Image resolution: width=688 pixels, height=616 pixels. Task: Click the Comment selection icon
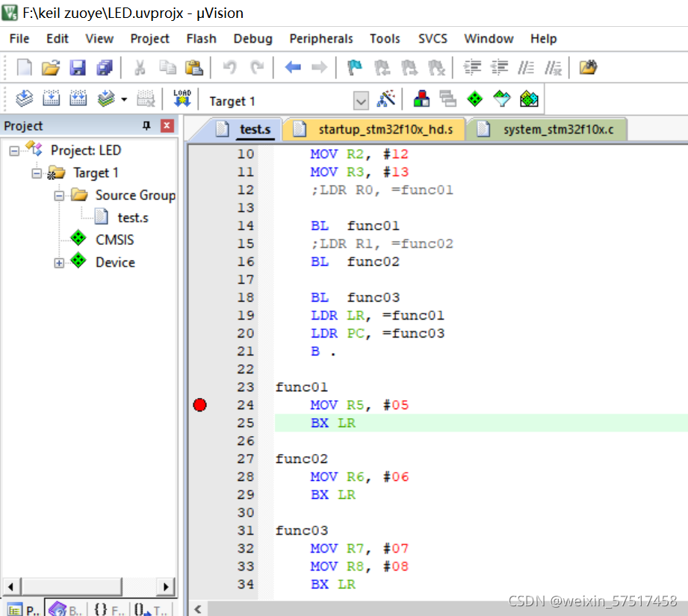click(526, 67)
